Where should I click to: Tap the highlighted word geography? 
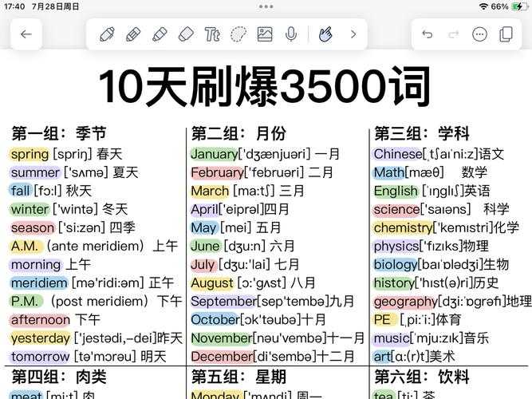click(405, 302)
